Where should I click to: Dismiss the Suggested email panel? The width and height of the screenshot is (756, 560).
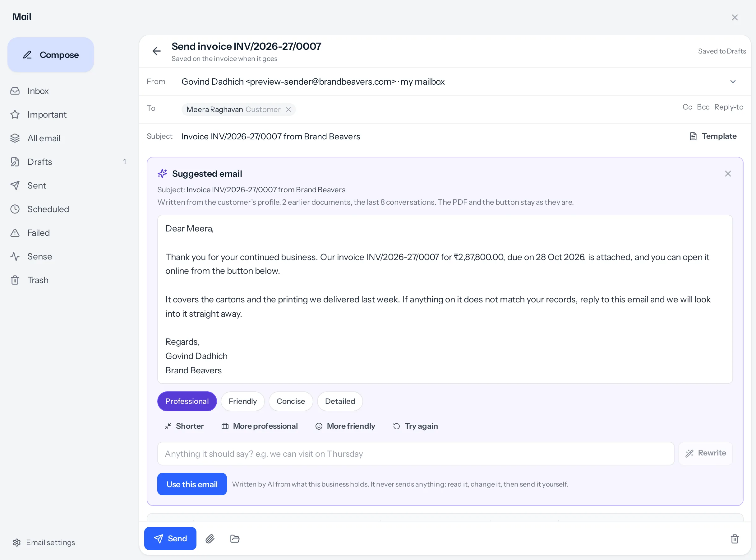point(728,174)
